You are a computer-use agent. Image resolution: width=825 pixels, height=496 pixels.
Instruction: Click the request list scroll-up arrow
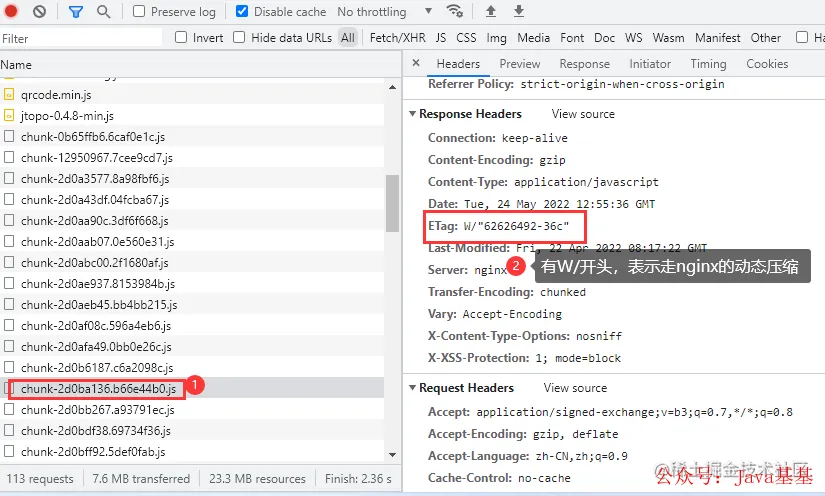click(393, 87)
